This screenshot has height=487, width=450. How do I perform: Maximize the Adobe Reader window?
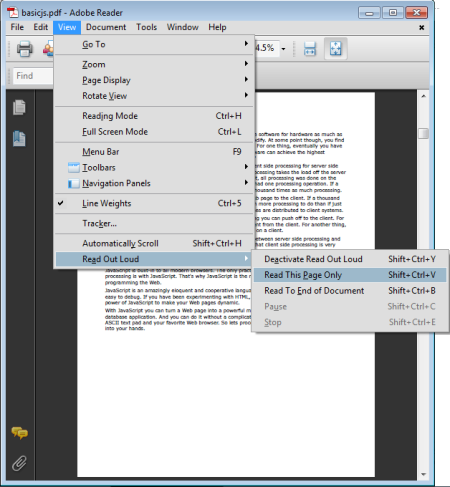393,13
